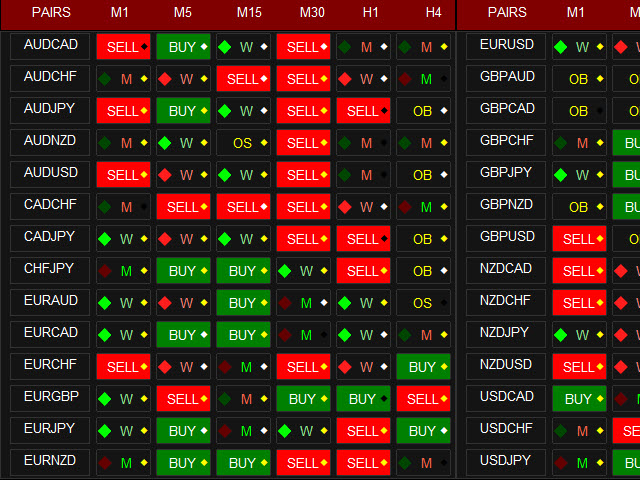Click green diamond in AUDNZD M5 cell
Viewport: 640px width, 480px height.
tap(164, 143)
